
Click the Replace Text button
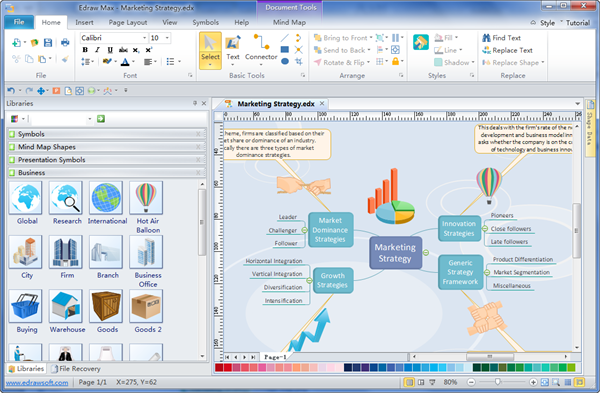pyautogui.click(x=507, y=50)
